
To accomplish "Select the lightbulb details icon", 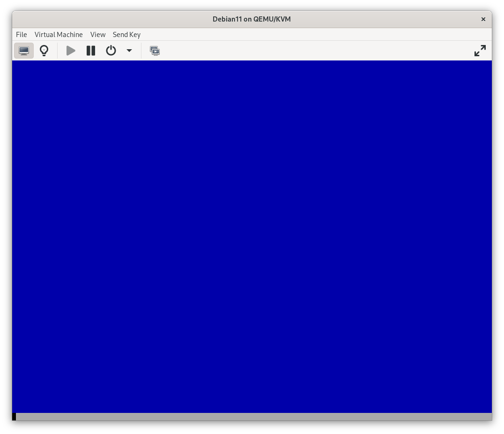I will click(x=44, y=50).
